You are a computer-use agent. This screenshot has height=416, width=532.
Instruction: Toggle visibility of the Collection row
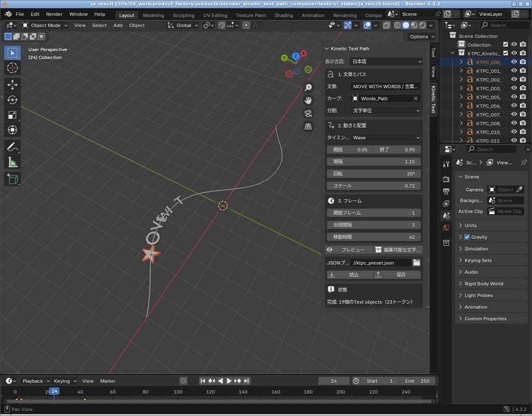514,45
